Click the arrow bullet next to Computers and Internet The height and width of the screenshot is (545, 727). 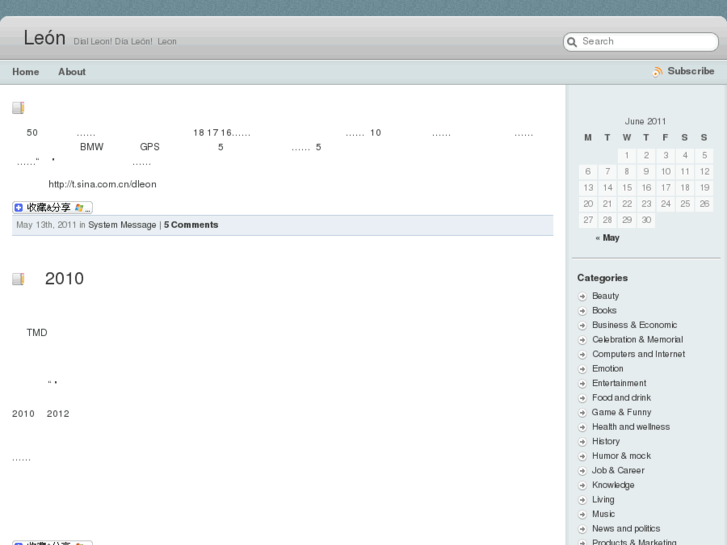(x=582, y=354)
